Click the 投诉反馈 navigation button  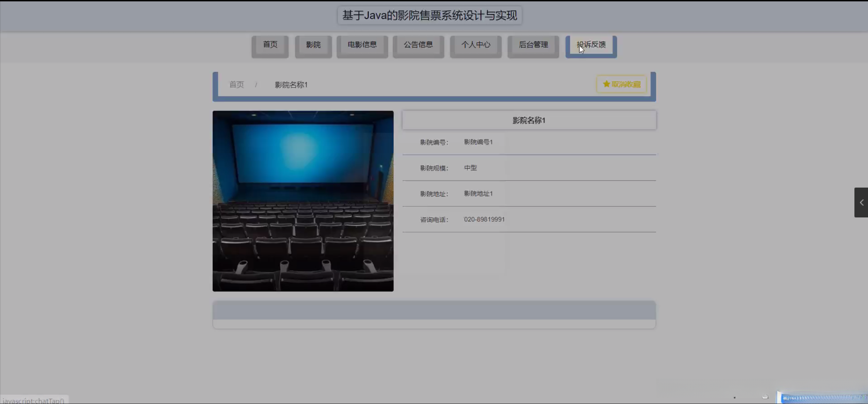[x=591, y=45]
